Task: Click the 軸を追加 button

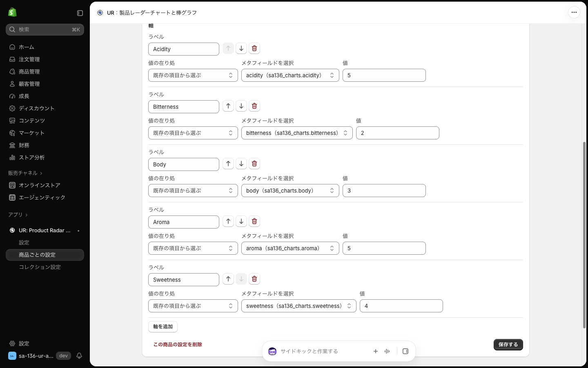Action: [163, 327]
